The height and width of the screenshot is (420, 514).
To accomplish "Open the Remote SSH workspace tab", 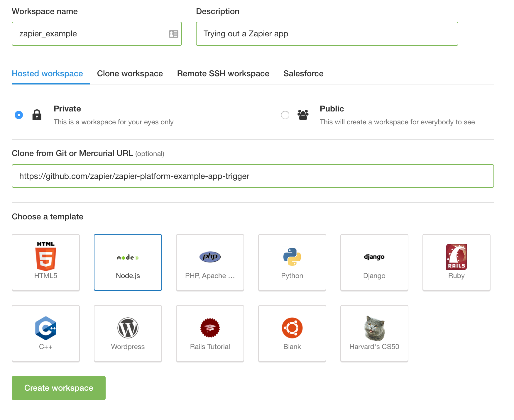I will click(223, 74).
